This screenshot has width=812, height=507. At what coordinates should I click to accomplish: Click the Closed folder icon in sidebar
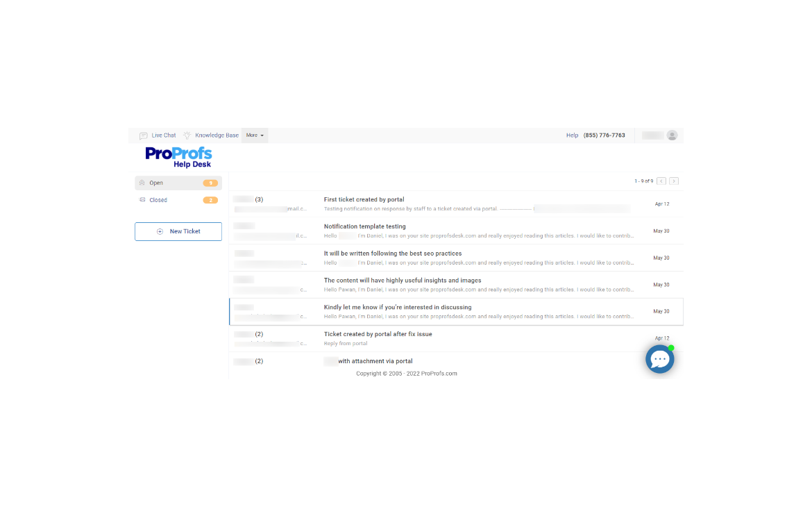click(x=142, y=200)
